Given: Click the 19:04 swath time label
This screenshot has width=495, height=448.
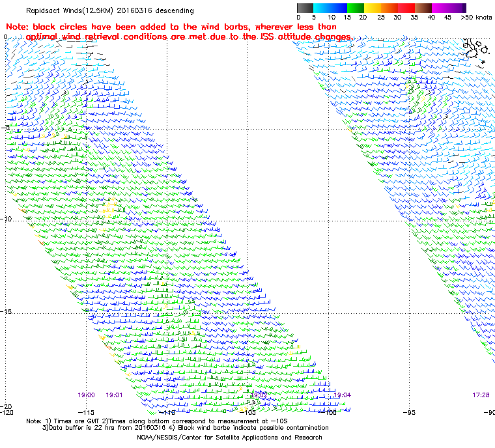Looking at the screenshot, I should [x=342, y=395].
